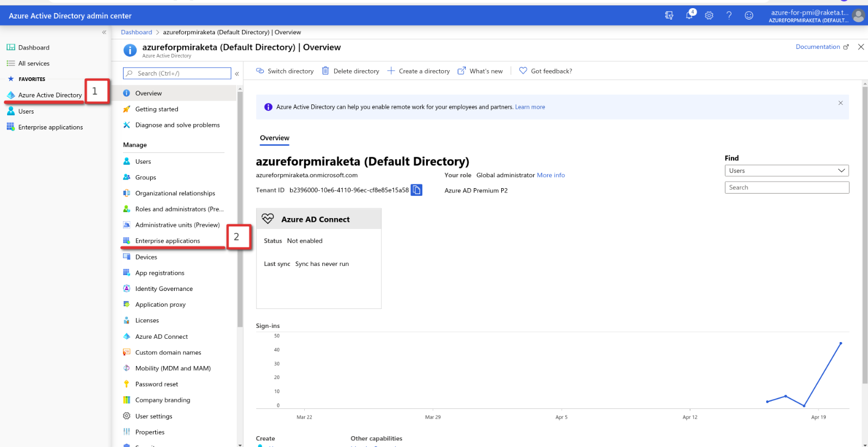Image resolution: width=868 pixels, height=447 pixels.
Task: Click the latest sign-ins data point near Apr 19
Action: point(841,343)
